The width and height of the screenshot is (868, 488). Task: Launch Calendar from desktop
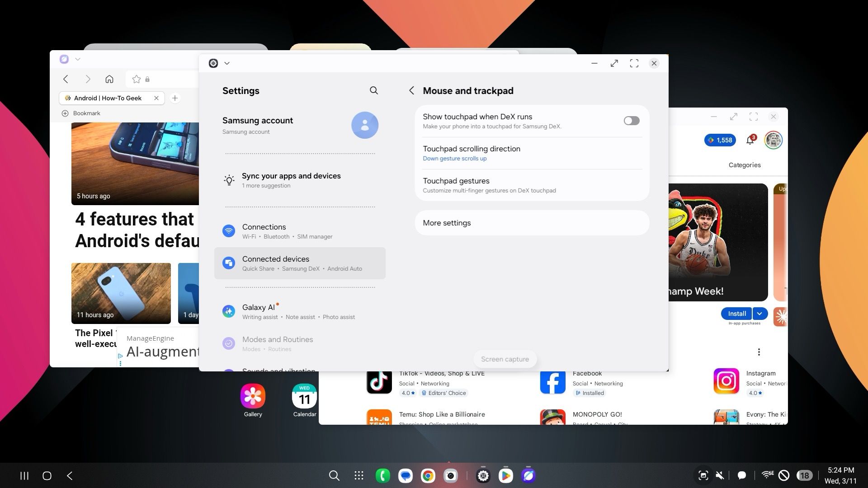[x=304, y=401]
